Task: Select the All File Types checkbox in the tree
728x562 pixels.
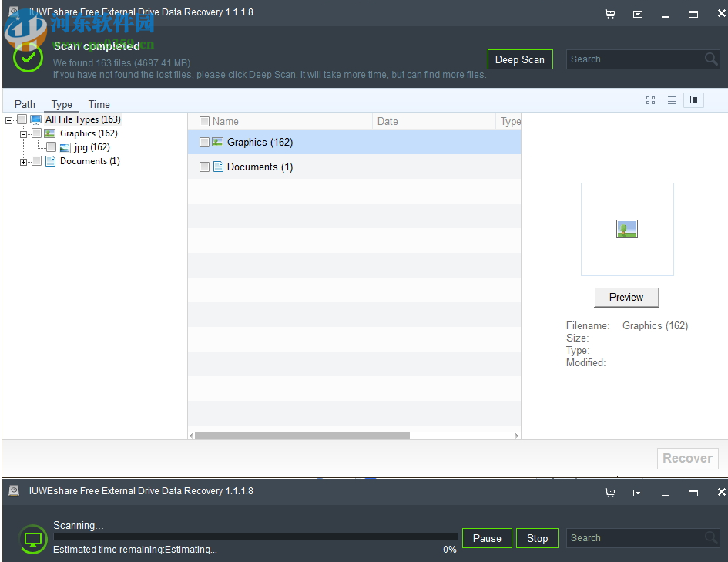Action: 21,119
